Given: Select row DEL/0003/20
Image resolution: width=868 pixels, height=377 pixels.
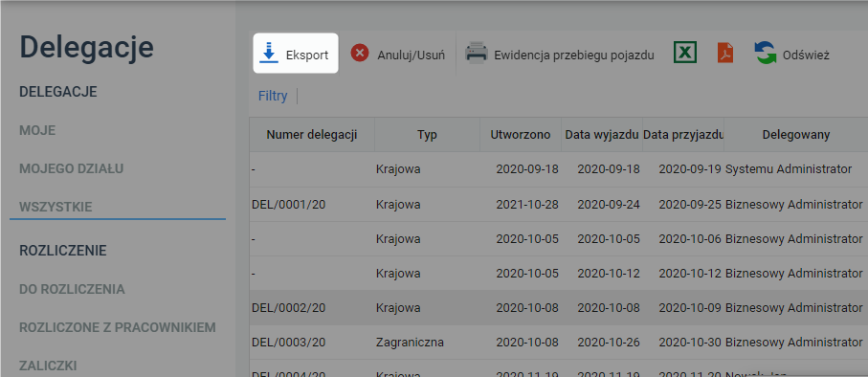Looking at the screenshot, I should tap(559, 342).
